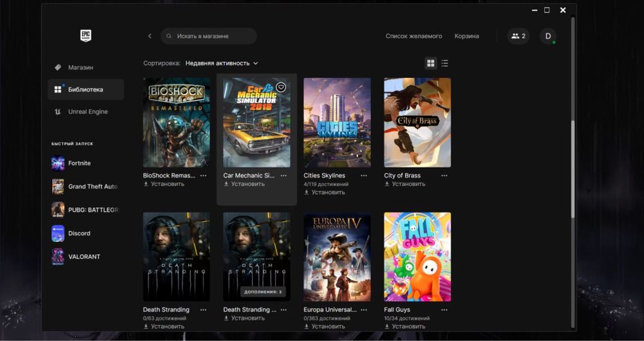Open City of Brass options menu
This screenshot has width=644, height=341.
444,176
